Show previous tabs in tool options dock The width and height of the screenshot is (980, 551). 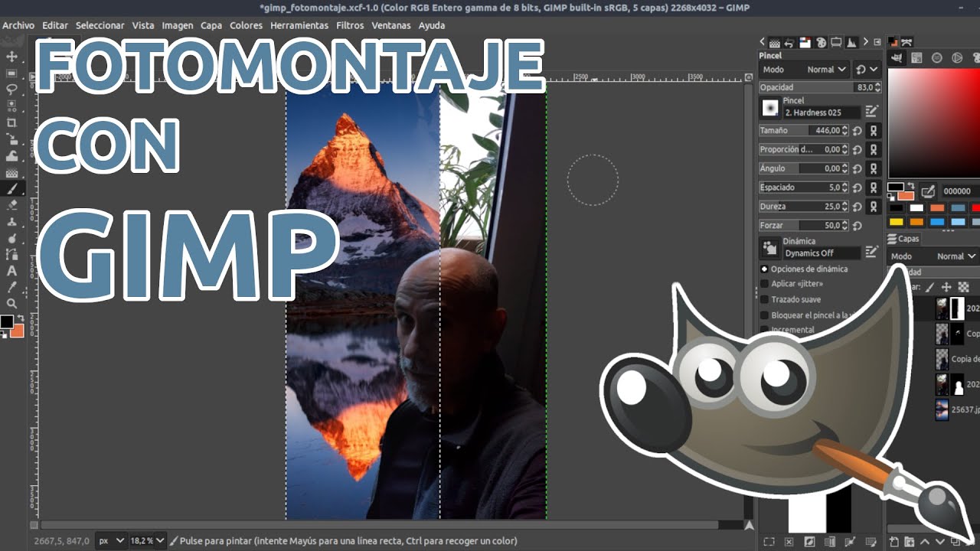[x=763, y=42]
